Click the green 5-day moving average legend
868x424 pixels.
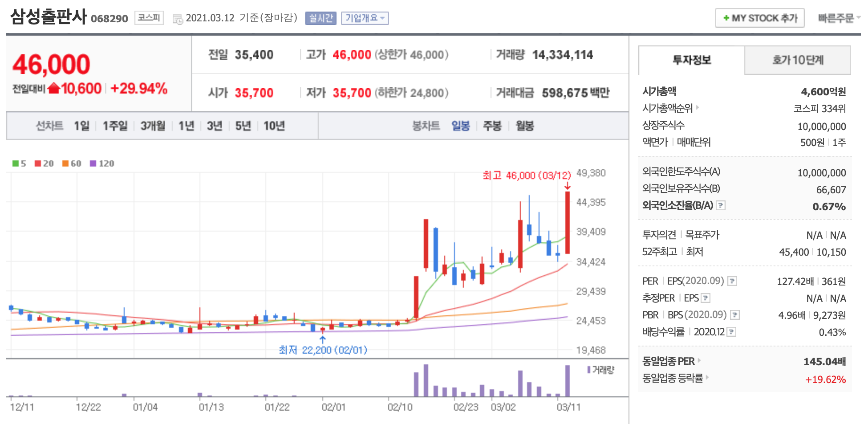[19, 163]
